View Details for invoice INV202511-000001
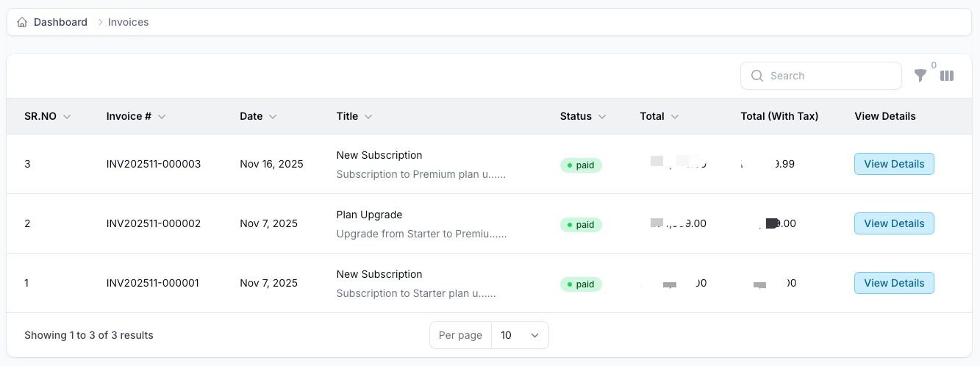This screenshot has height=366, width=980. pos(894,283)
